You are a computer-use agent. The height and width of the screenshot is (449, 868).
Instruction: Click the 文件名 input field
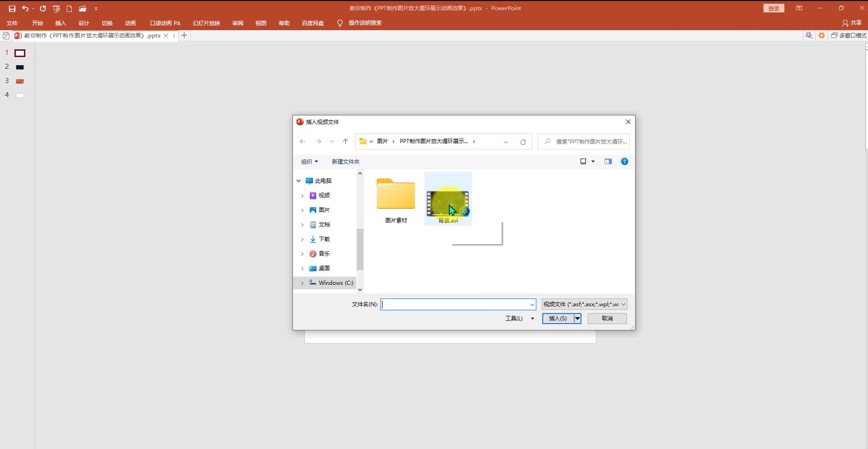click(454, 305)
